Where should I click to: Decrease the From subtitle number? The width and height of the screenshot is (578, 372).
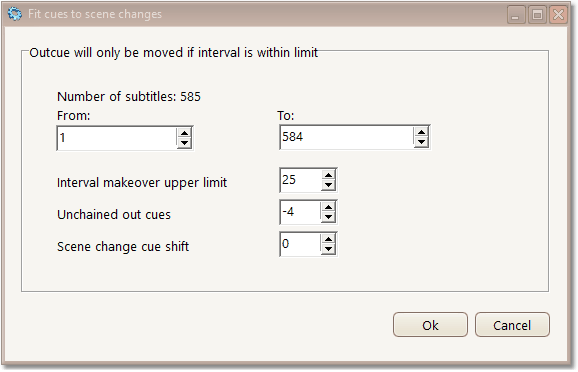[184, 143]
